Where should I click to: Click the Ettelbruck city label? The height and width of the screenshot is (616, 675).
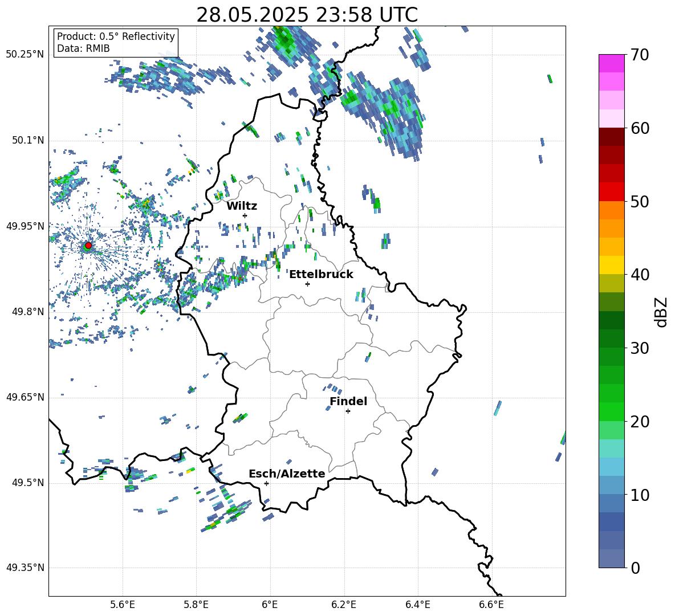[321, 275]
